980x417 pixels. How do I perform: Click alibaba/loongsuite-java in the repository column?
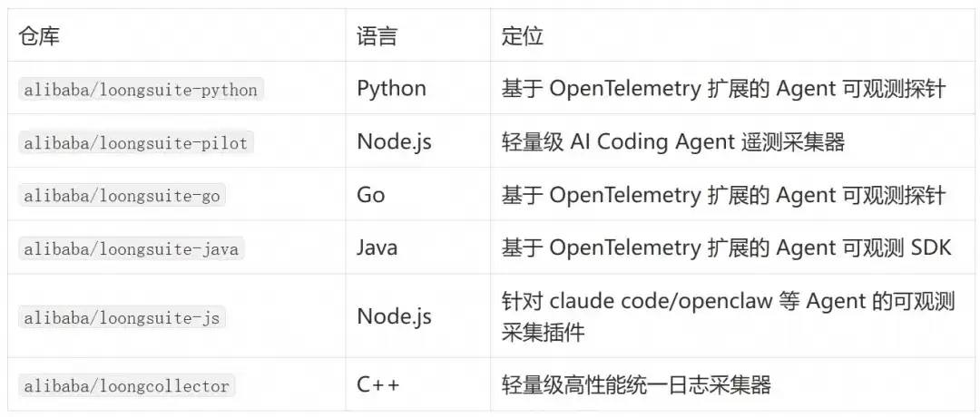132,249
